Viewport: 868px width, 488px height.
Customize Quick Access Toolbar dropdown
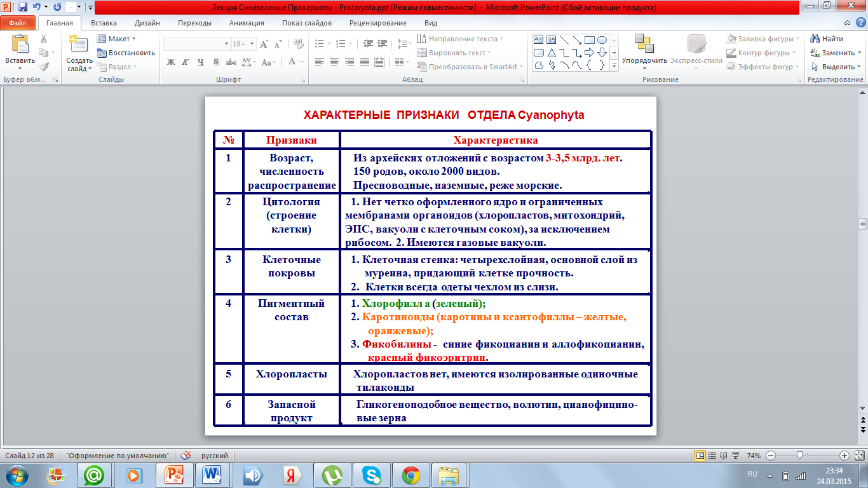90,8
